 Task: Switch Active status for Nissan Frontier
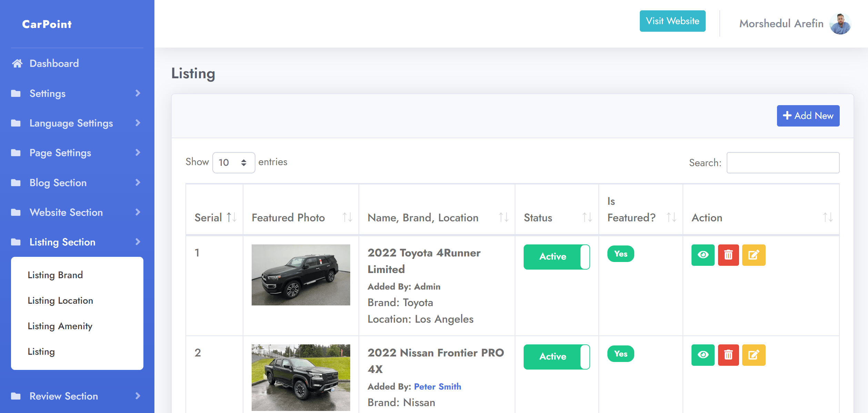(557, 356)
